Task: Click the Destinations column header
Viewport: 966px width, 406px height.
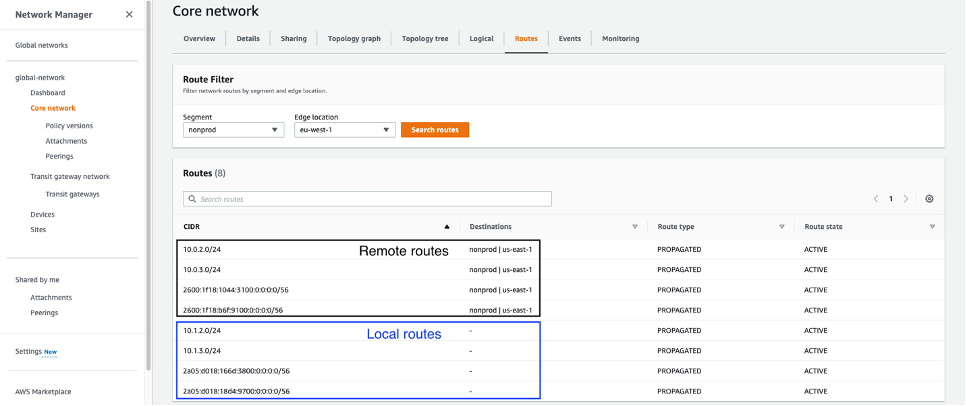Action: pos(490,227)
